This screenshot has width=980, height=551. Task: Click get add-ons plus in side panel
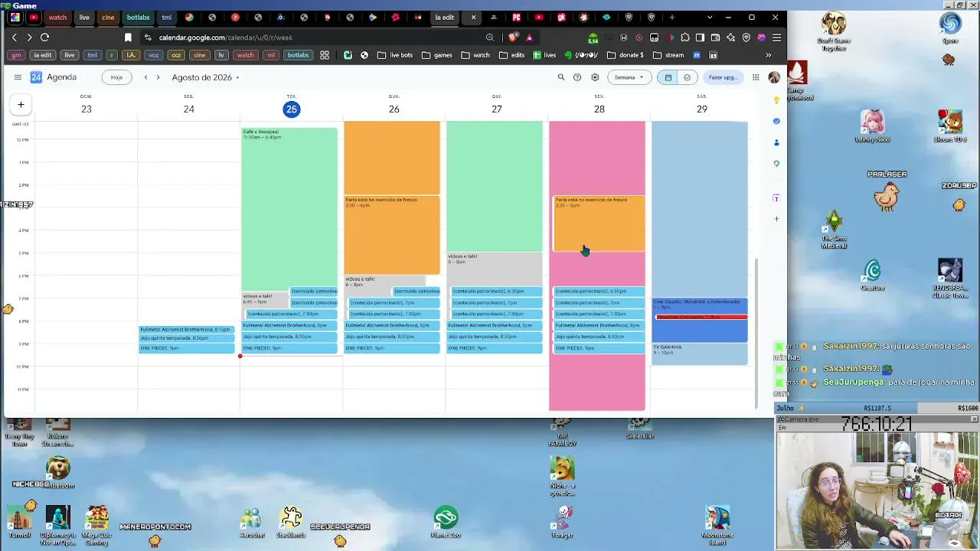click(x=776, y=219)
